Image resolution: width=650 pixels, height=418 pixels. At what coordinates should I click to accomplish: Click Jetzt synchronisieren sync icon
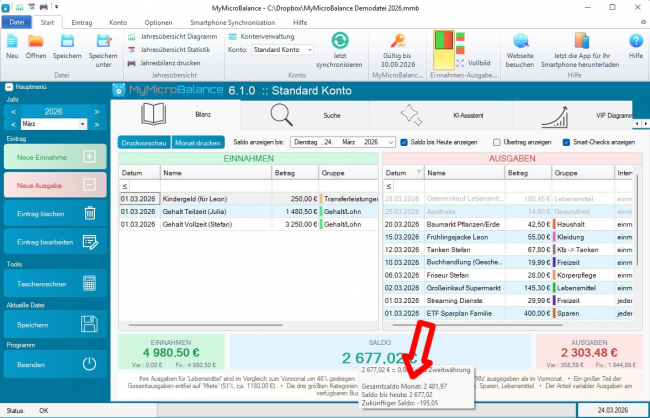point(340,42)
